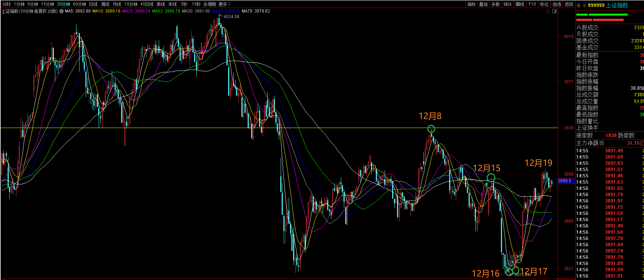Expand the 更多 period options
Viewport: 644px width, 280px height.
pyautogui.click(x=225, y=4)
